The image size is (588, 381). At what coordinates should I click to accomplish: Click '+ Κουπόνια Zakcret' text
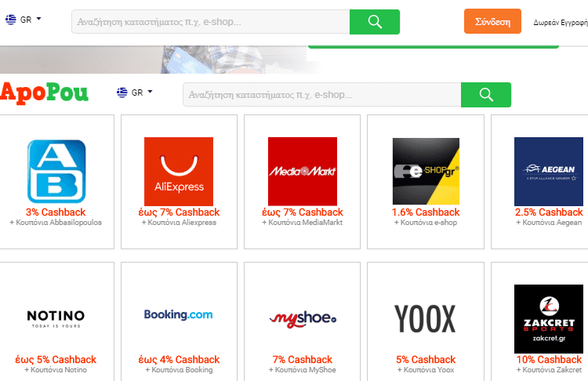click(x=549, y=370)
